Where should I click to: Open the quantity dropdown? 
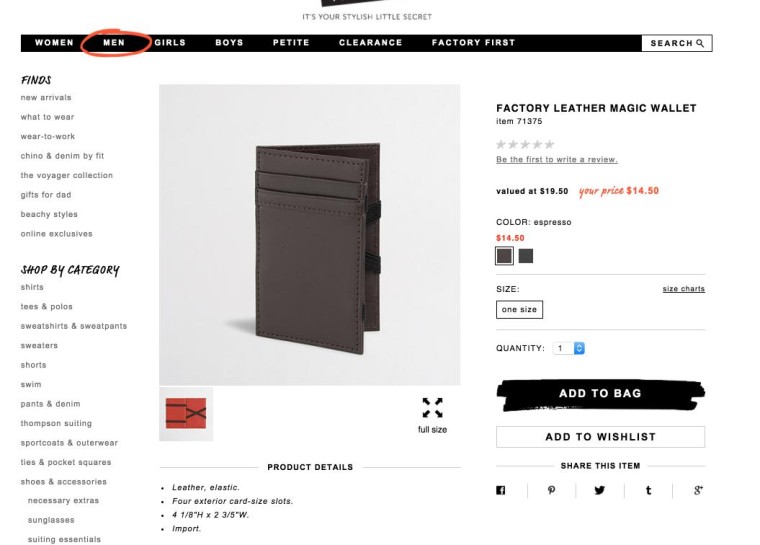point(569,348)
